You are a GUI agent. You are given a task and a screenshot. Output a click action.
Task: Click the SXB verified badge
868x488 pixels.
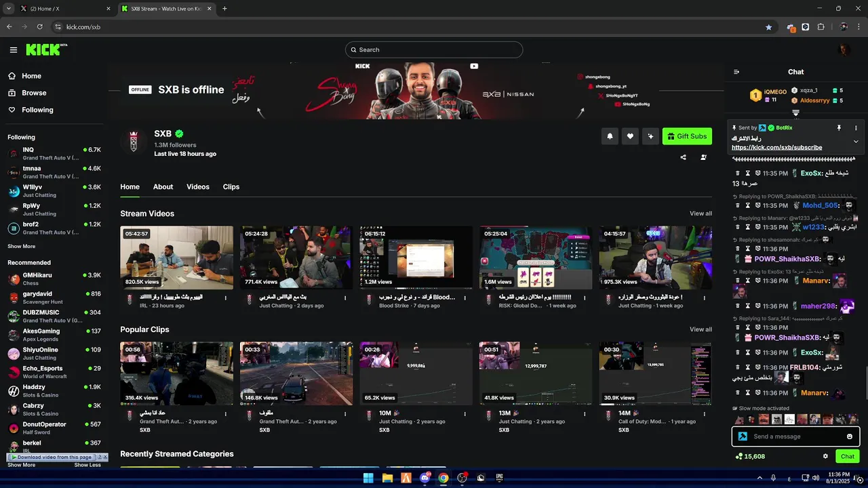click(x=180, y=134)
